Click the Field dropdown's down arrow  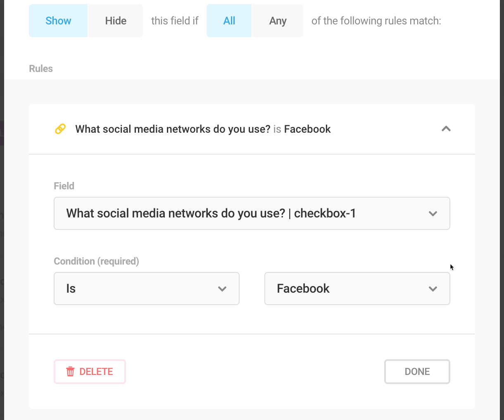pos(433,214)
